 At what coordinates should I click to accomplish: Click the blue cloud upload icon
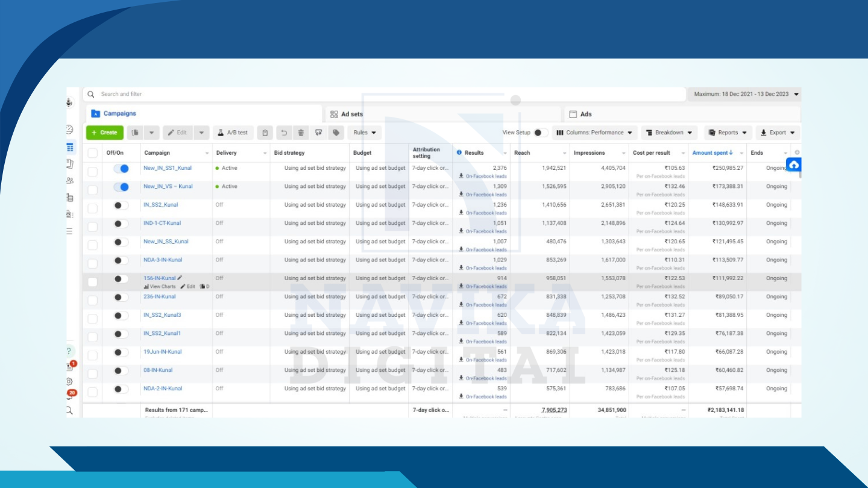tap(794, 164)
